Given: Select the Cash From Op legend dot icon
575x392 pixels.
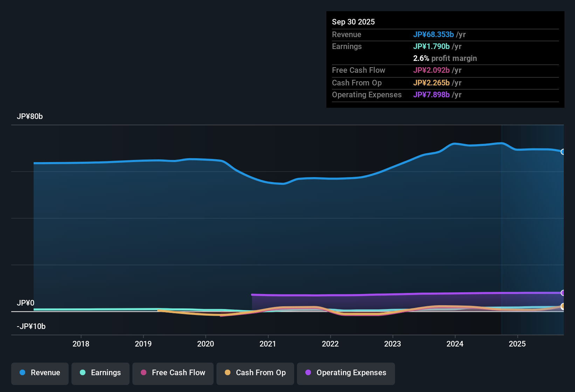Looking at the screenshot, I should point(228,373).
